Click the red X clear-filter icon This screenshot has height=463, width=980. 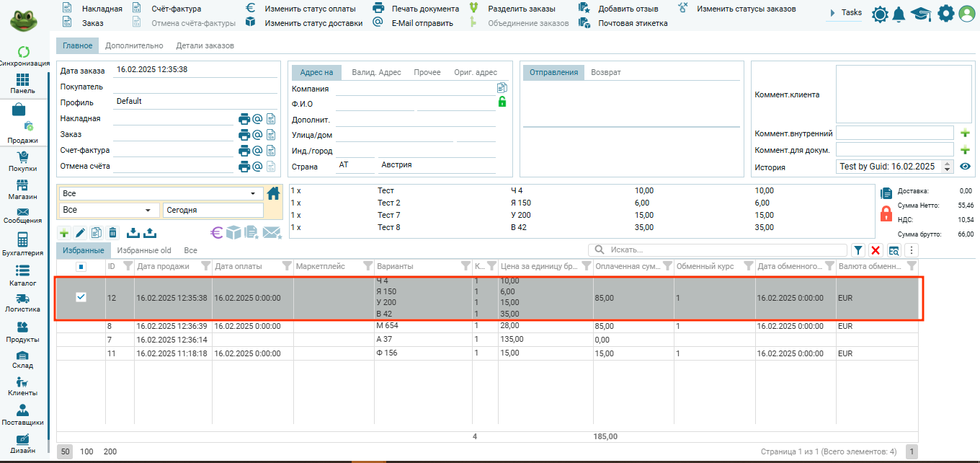tap(876, 250)
